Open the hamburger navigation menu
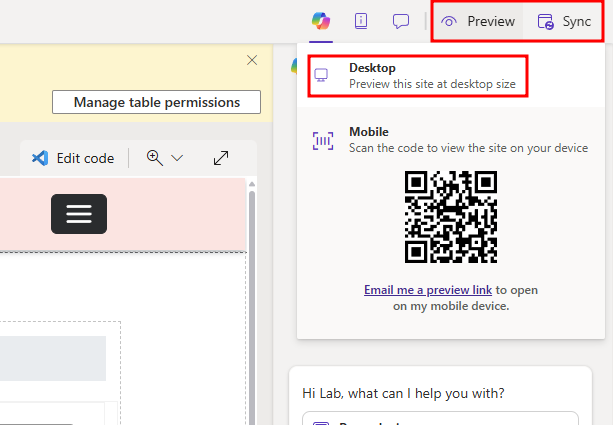The width and height of the screenshot is (613, 425). click(79, 214)
